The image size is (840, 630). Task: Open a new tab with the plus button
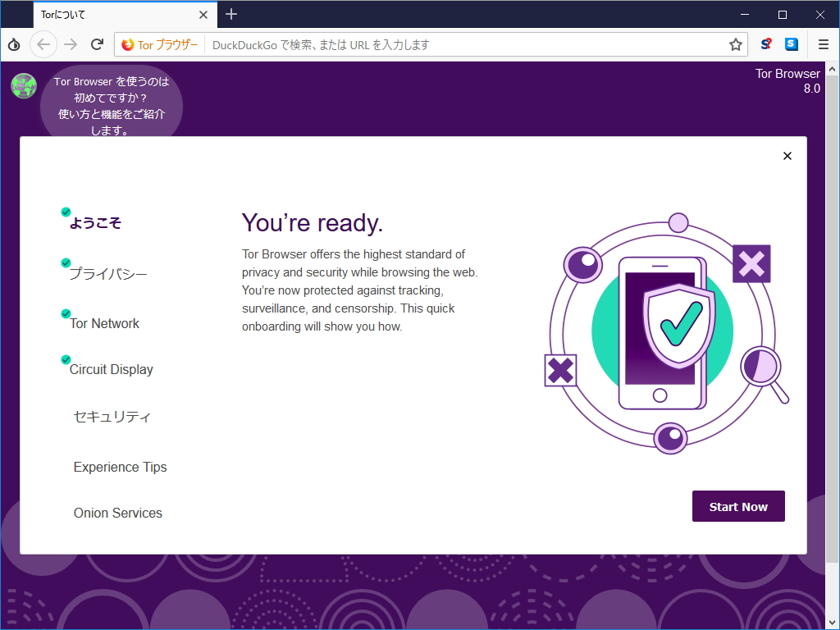coord(231,15)
